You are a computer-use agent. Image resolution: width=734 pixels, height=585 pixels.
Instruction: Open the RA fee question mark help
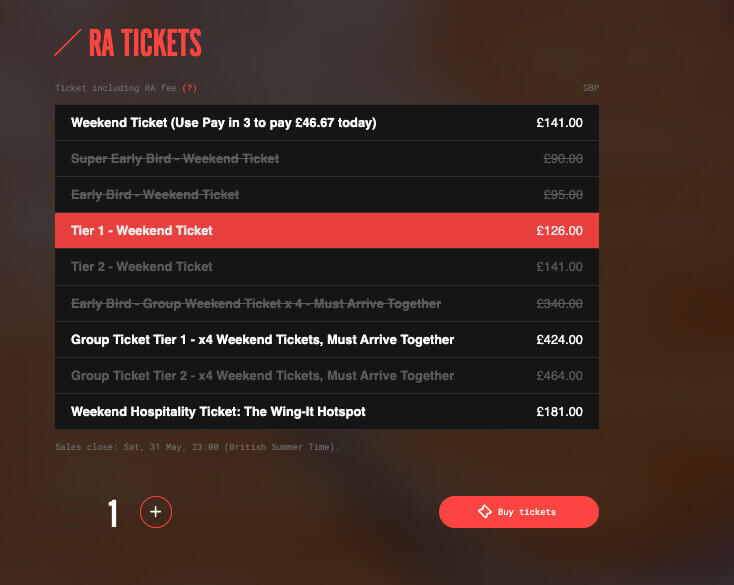tap(190, 88)
